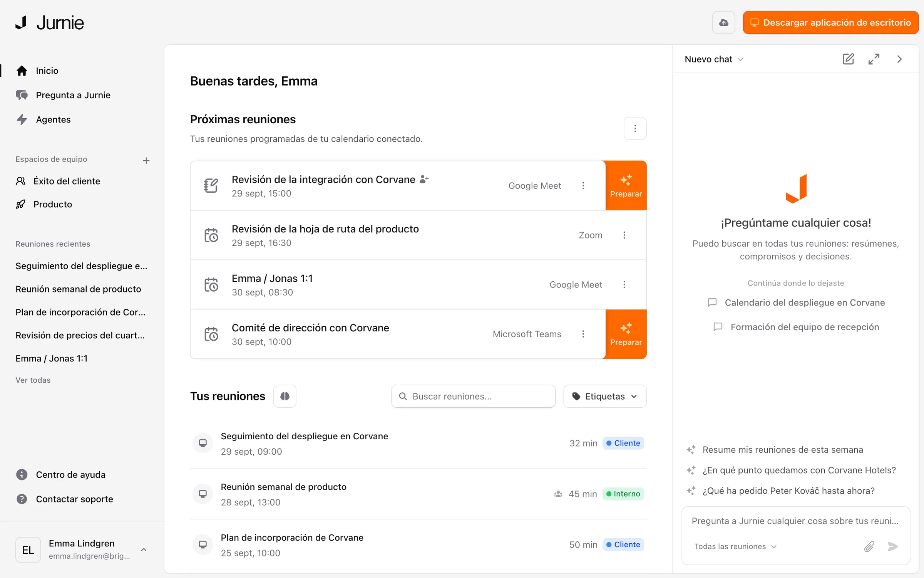Open Reunión semanal de producto in Tus reuniones
Image resolution: width=924 pixels, height=578 pixels.
pos(418,494)
